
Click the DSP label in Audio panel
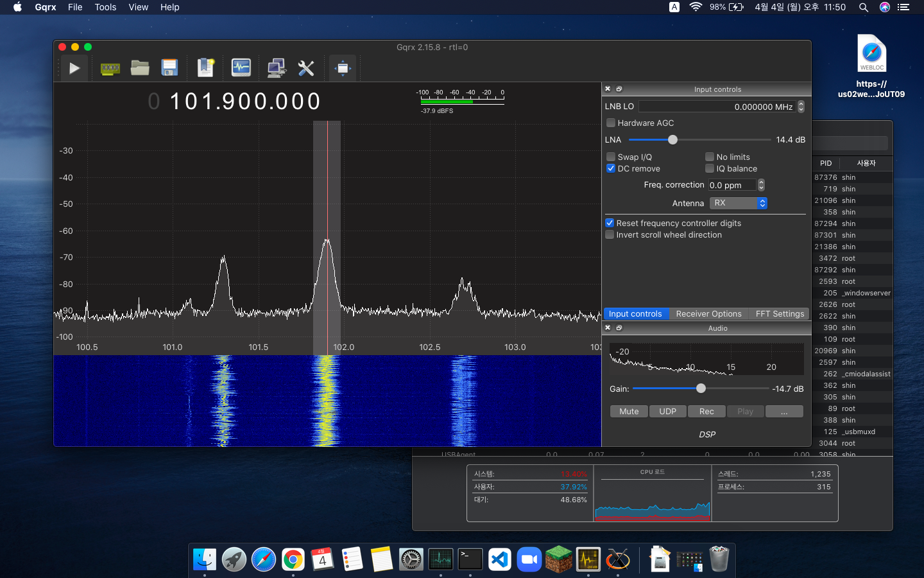pyautogui.click(x=707, y=434)
